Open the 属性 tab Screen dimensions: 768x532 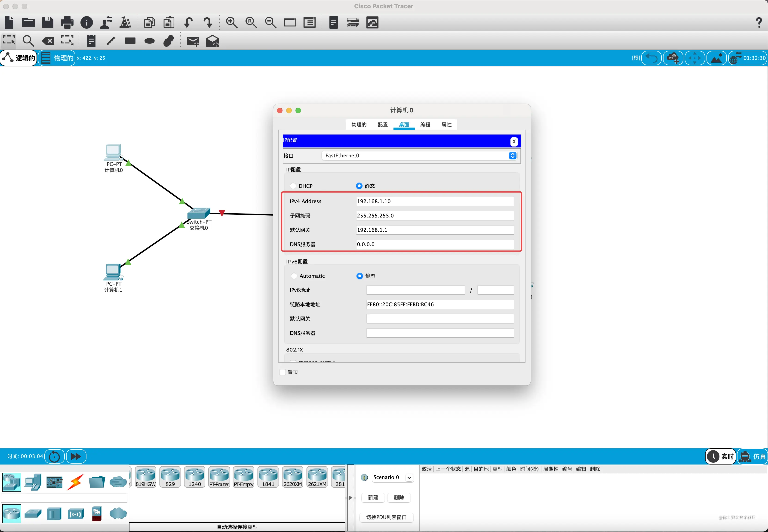(446, 124)
